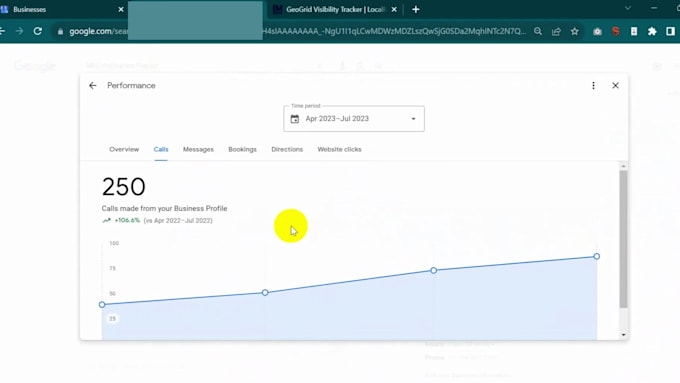Click the scrollbar up arrow

[x=623, y=166]
